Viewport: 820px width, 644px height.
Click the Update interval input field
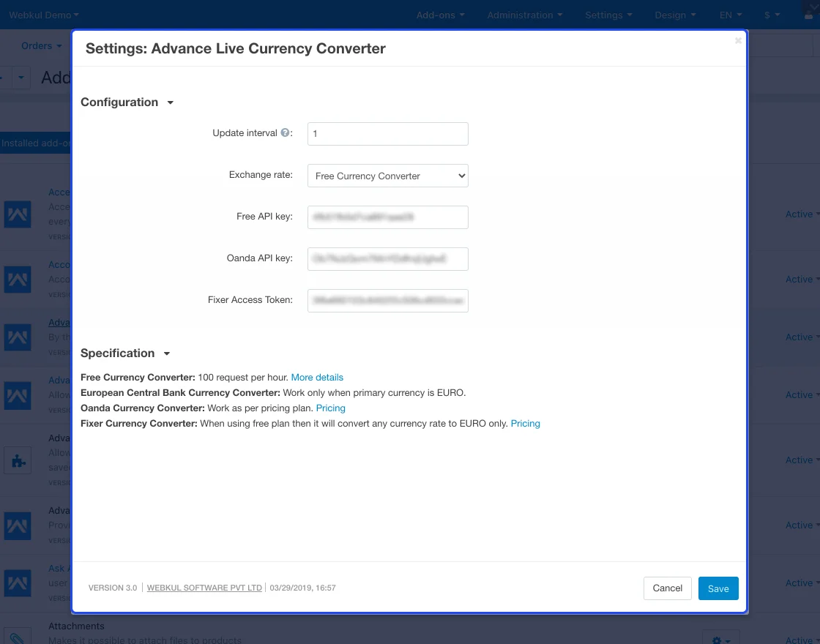click(x=387, y=134)
